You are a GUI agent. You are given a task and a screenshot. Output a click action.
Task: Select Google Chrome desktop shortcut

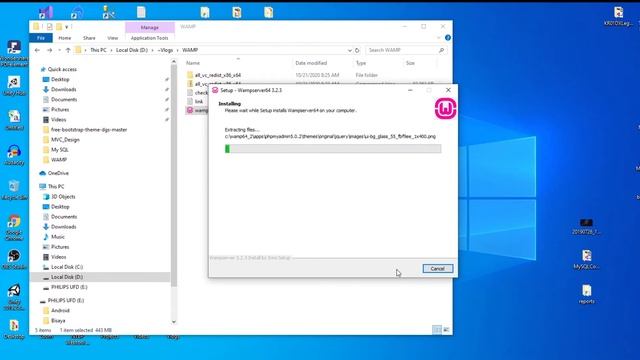[x=14, y=227]
